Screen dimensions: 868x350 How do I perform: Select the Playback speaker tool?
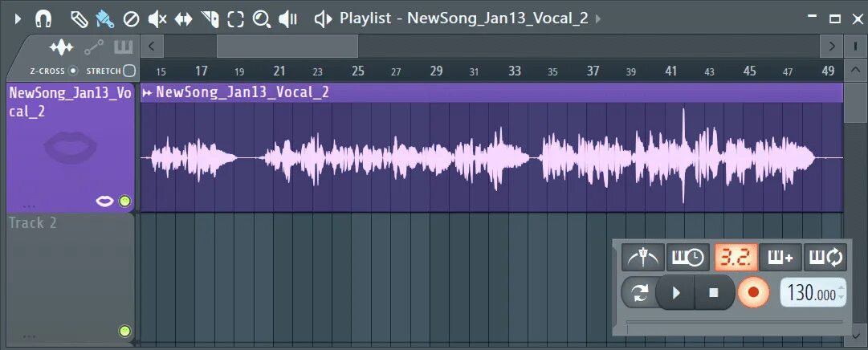click(x=287, y=20)
